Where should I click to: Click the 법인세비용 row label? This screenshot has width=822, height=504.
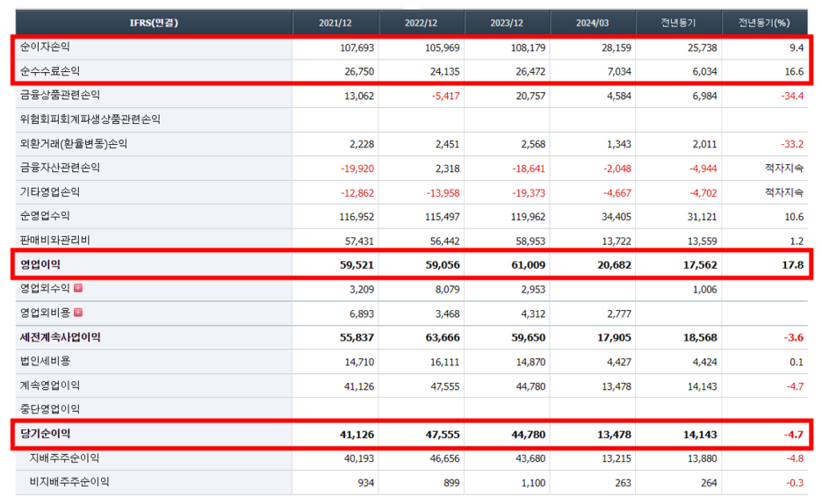click(x=45, y=362)
